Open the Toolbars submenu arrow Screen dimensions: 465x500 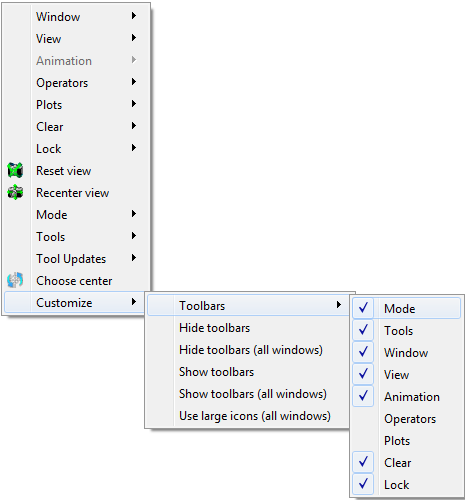point(339,305)
